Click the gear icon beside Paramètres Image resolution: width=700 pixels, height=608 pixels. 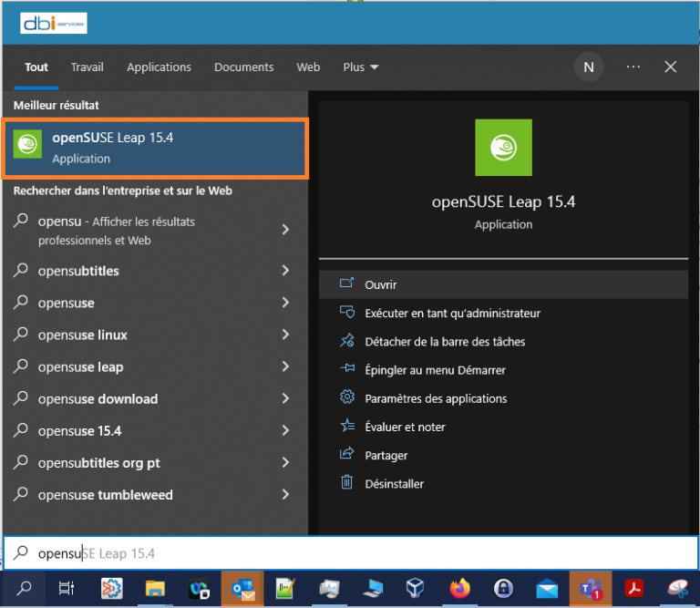point(347,397)
